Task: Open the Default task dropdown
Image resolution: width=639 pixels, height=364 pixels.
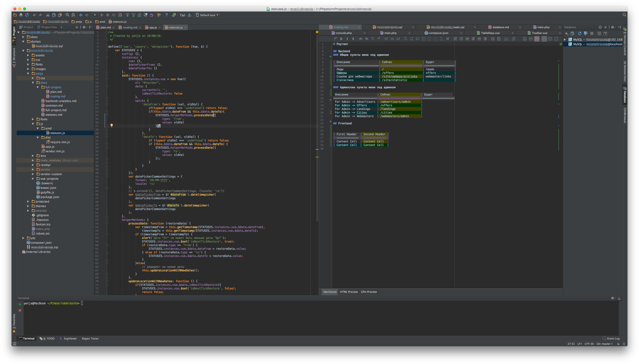Action: 207,15
